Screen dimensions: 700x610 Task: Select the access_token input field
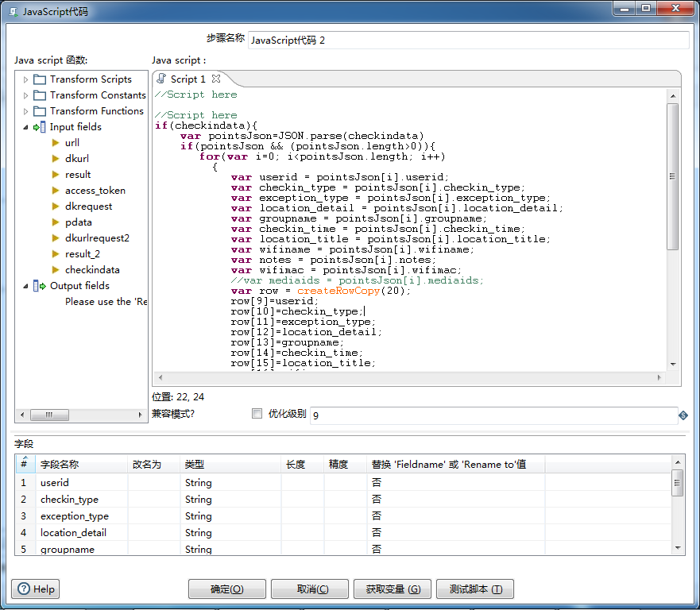point(95,191)
